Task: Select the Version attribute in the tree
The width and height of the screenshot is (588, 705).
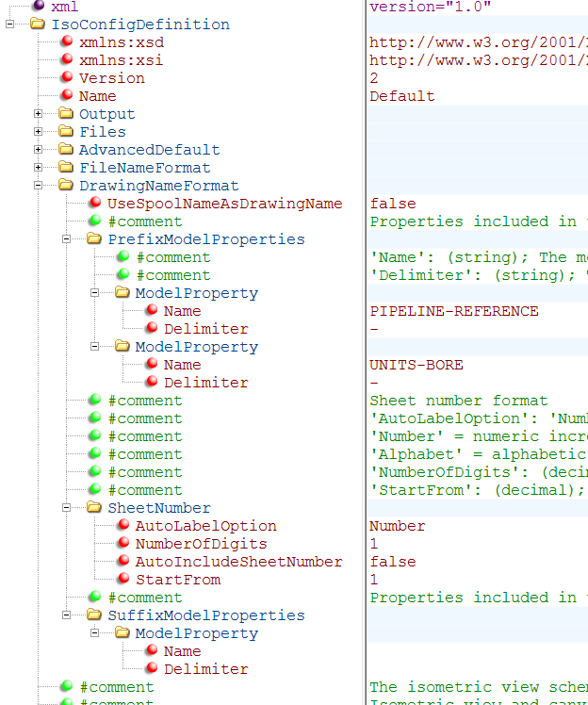Action: point(111,78)
